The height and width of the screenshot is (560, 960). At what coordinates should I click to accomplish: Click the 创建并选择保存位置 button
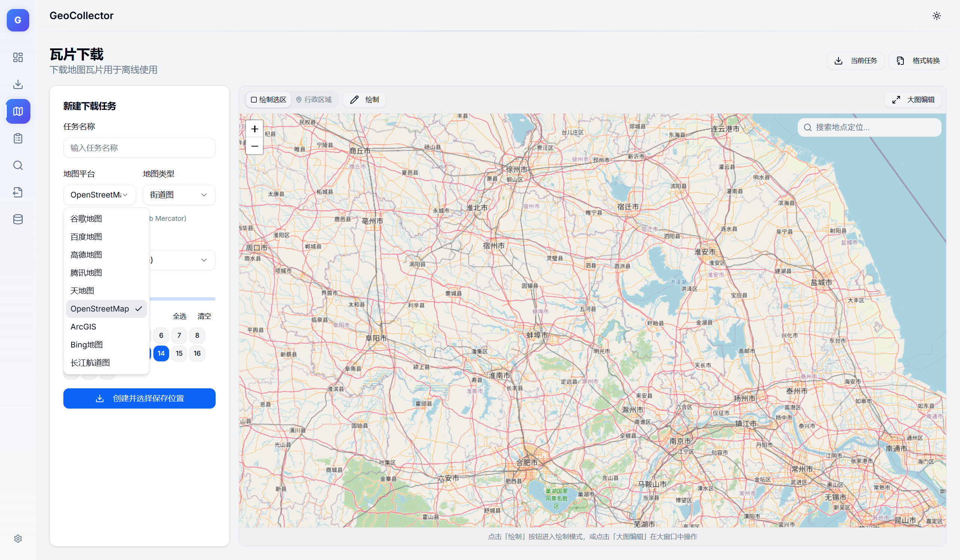pyautogui.click(x=139, y=398)
